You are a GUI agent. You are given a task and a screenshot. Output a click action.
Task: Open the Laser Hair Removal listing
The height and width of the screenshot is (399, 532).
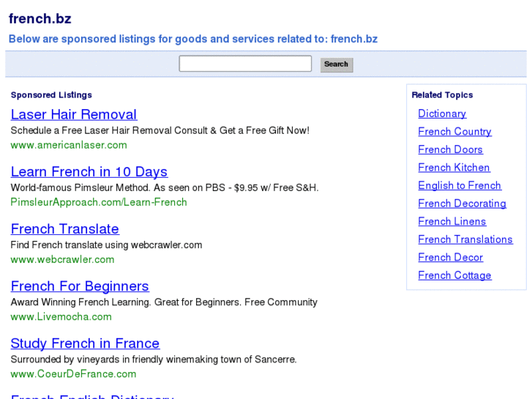(74, 114)
